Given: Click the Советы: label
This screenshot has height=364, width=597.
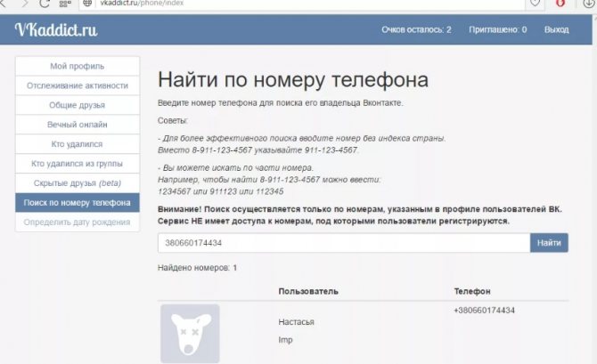Looking at the screenshot, I should [x=173, y=120].
